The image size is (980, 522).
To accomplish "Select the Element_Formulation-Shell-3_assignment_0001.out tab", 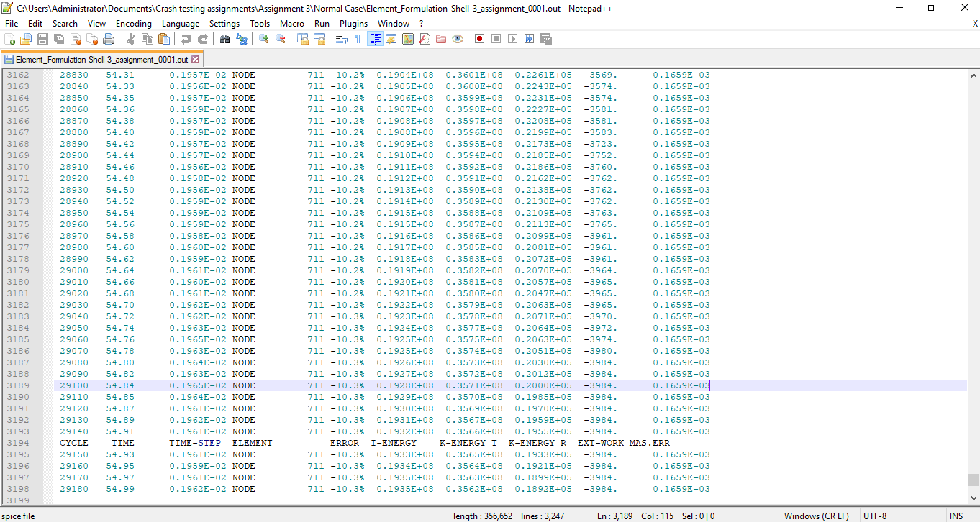I will pos(101,60).
